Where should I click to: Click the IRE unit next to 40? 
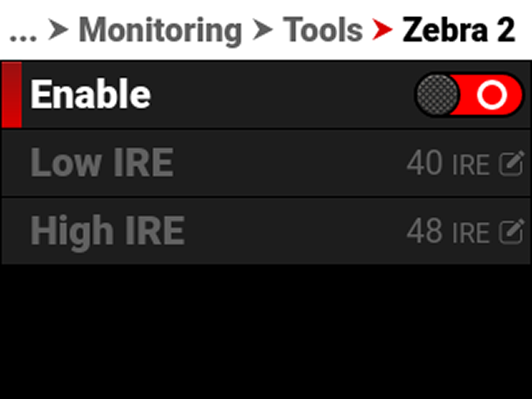470,165
